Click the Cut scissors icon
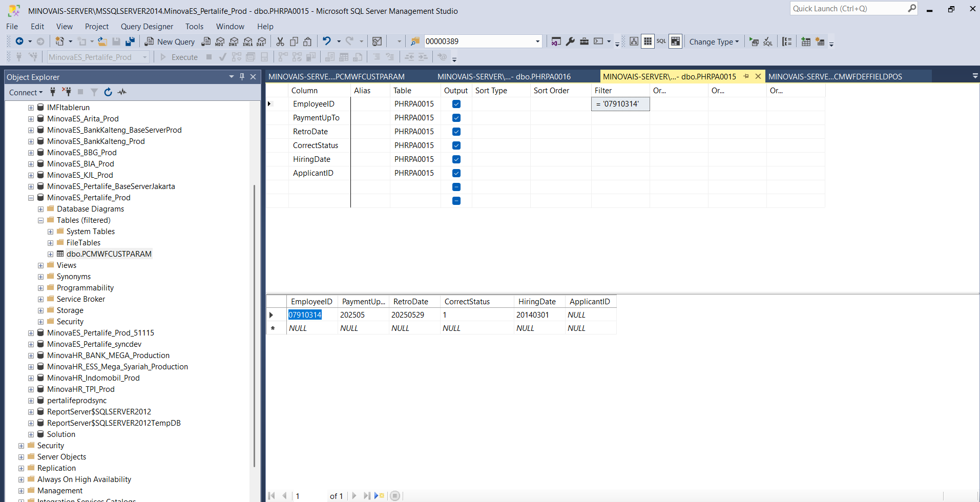980x502 pixels. point(280,41)
